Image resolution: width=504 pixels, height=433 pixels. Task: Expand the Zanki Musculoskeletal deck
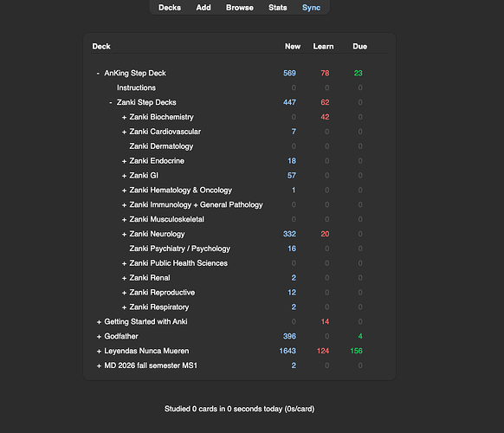click(124, 220)
